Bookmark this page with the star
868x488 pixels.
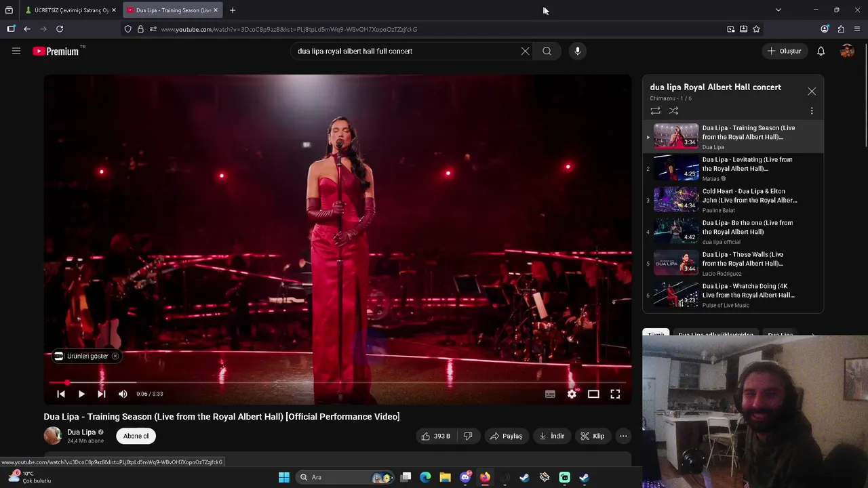756,29
